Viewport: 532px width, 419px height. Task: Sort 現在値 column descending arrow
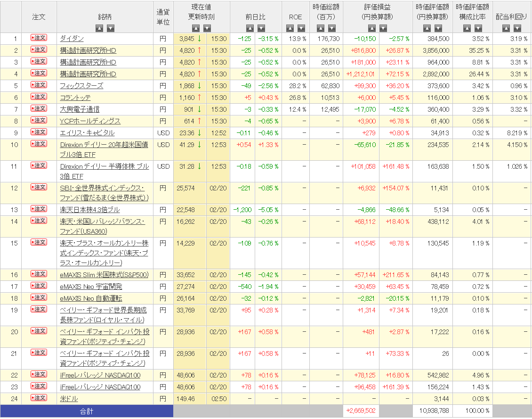[207, 28]
